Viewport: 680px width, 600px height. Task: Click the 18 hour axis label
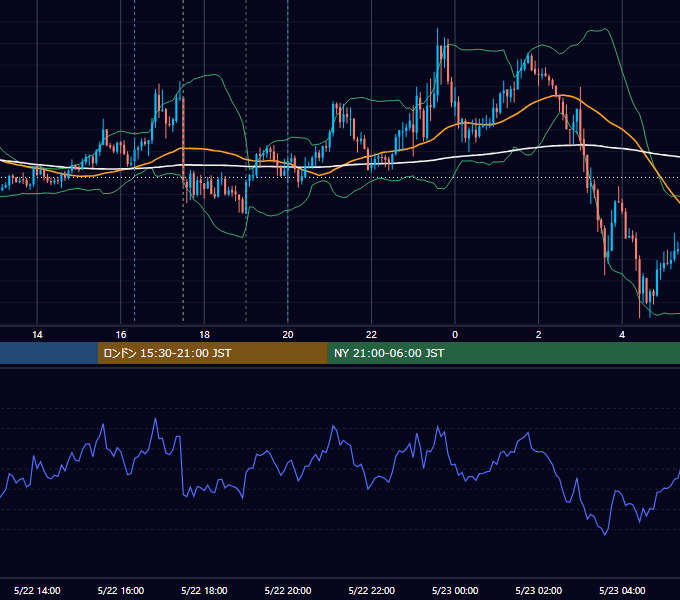coord(204,335)
